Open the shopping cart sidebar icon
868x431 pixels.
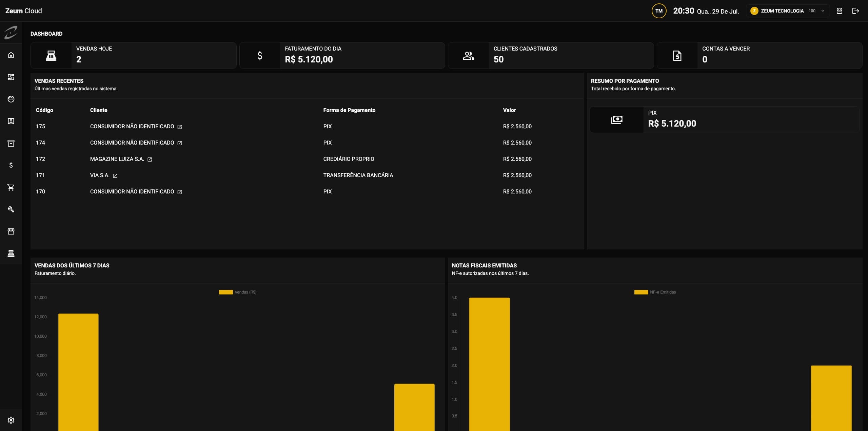tap(11, 187)
